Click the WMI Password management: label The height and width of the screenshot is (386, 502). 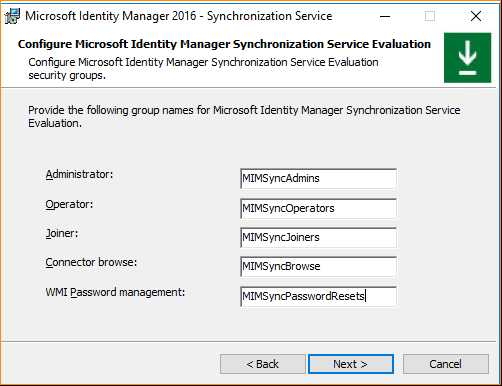[x=115, y=292]
